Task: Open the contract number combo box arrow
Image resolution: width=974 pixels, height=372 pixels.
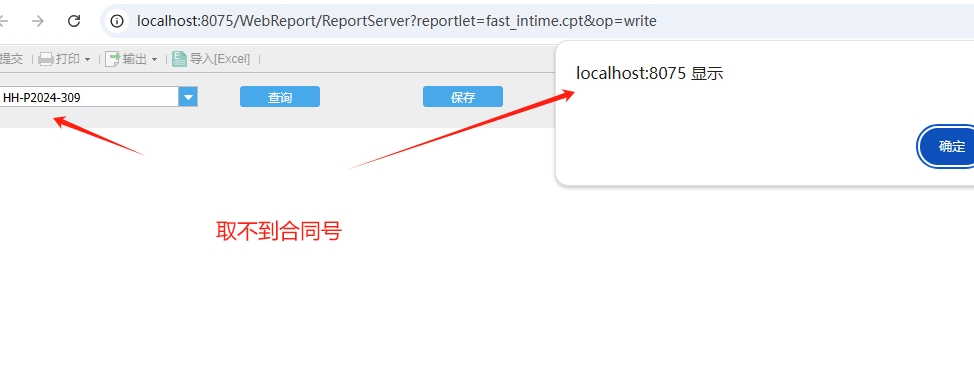Action: point(188,97)
